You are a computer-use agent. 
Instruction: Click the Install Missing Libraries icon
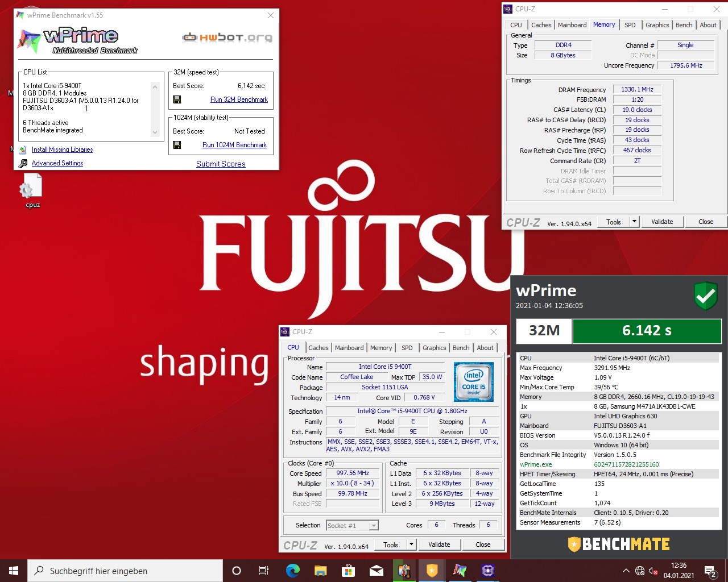(23, 150)
